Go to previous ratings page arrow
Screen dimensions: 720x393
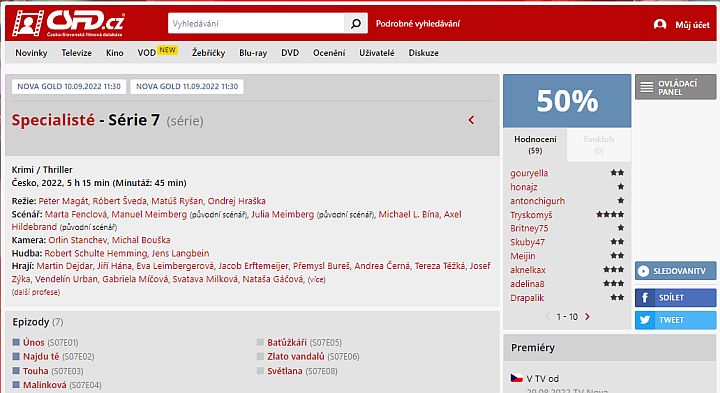[x=547, y=316]
